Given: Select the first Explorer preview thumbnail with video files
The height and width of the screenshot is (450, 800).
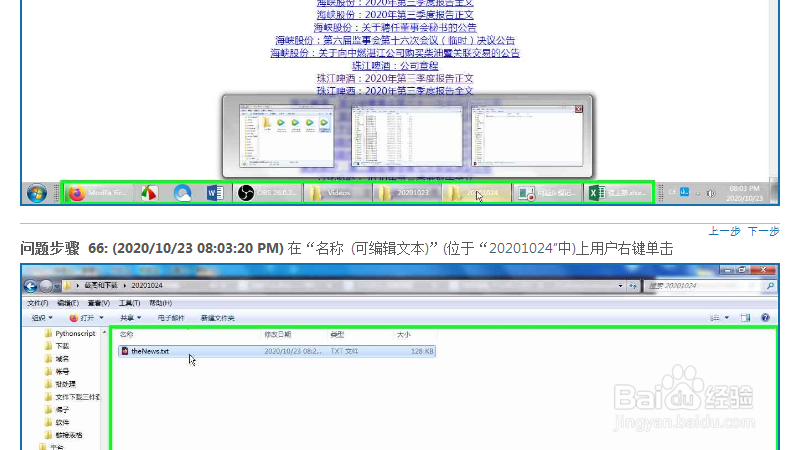Looking at the screenshot, I should 286,136.
